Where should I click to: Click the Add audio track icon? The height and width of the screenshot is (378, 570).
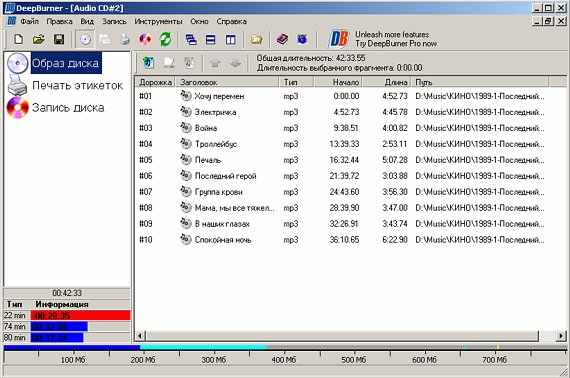[x=148, y=63]
